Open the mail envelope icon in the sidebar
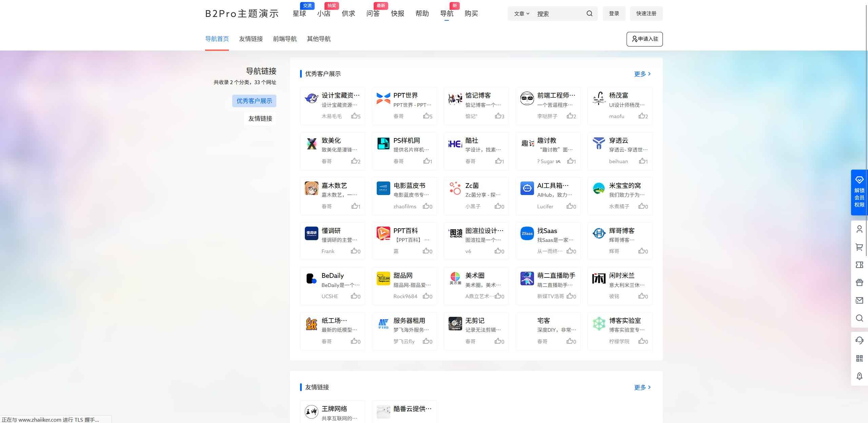 [x=860, y=300]
